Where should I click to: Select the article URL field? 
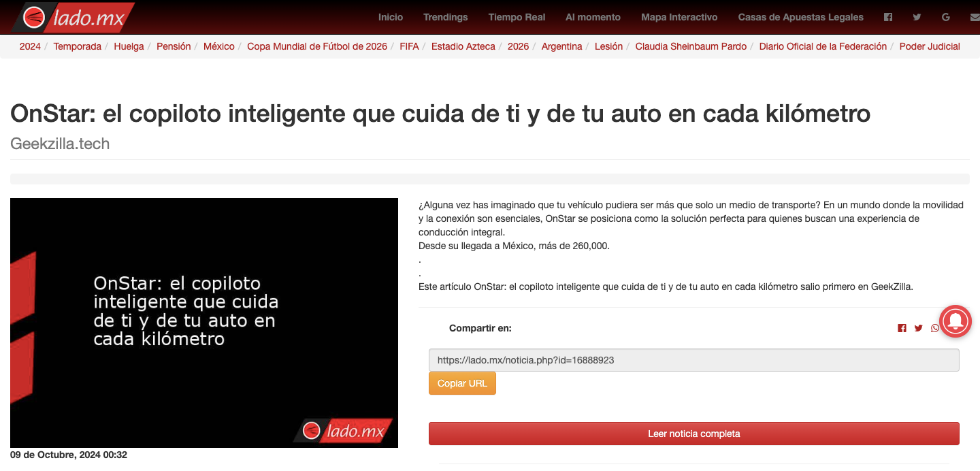coord(693,360)
